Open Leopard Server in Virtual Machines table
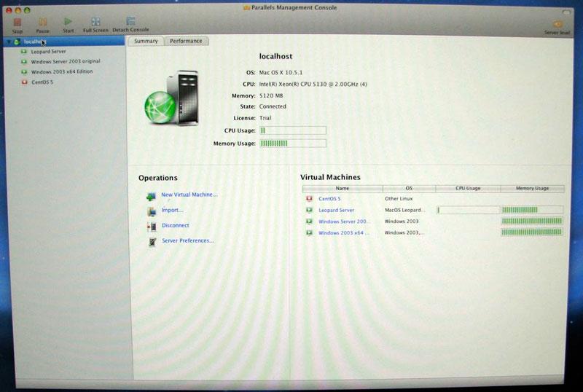This screenshot has height=392, width=583. click(x=336, y=210)
